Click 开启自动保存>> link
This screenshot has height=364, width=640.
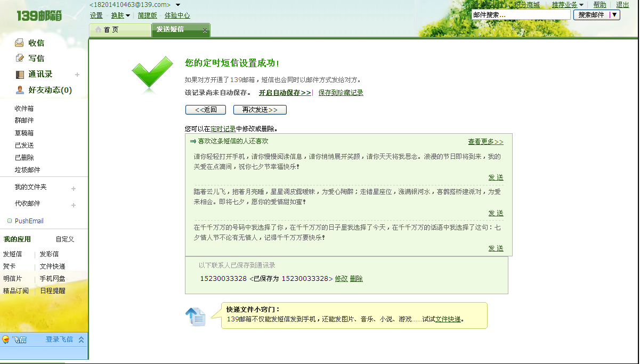285,93
